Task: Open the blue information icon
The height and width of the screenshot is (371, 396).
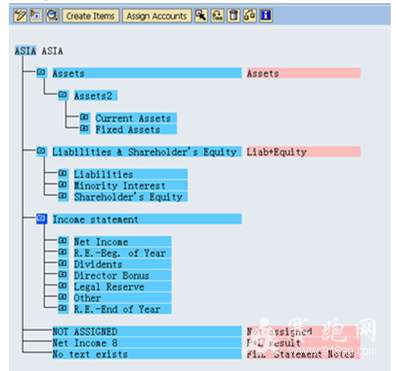Action: point(266,16)
